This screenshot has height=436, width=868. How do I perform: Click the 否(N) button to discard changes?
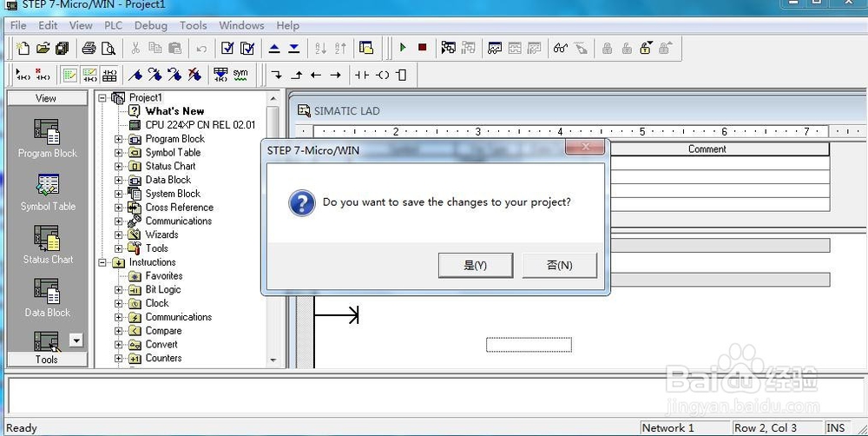pyautogui.click(x=560, y=266)
